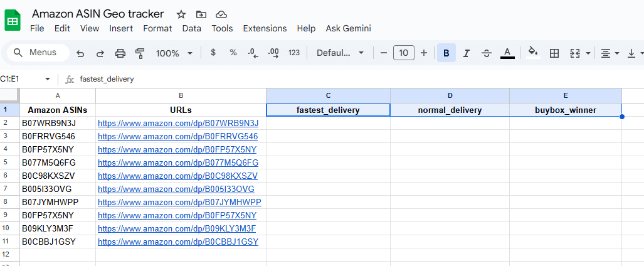
Task: Toggle strikethrough formatting button
Action: (486, 53)
